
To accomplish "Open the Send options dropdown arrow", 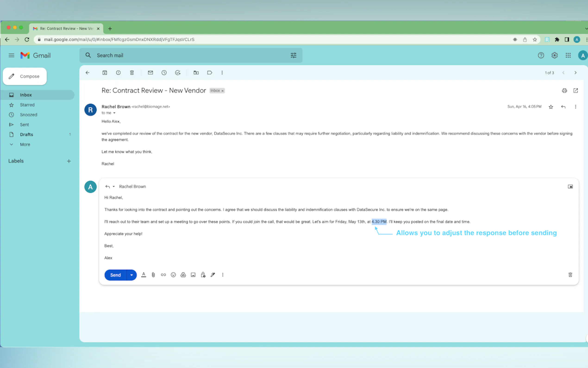I will (x=131, y=275).
